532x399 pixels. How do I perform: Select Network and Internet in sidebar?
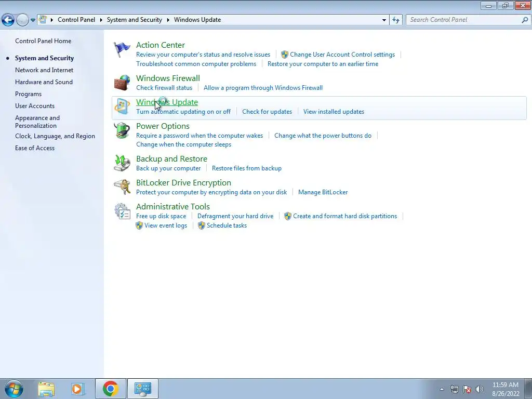click(44, 70)
